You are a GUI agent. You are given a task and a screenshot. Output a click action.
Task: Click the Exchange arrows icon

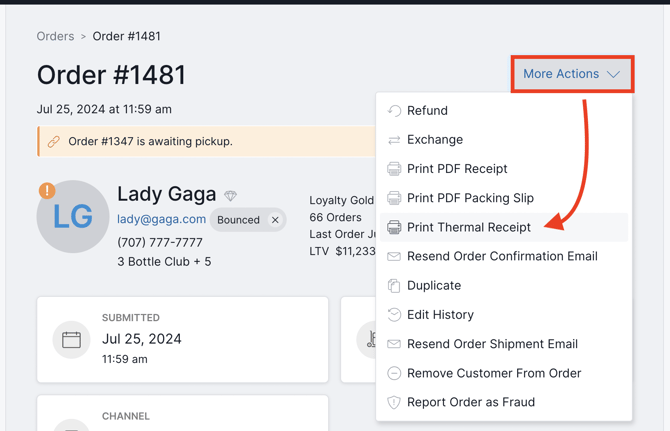coord(394,140)
